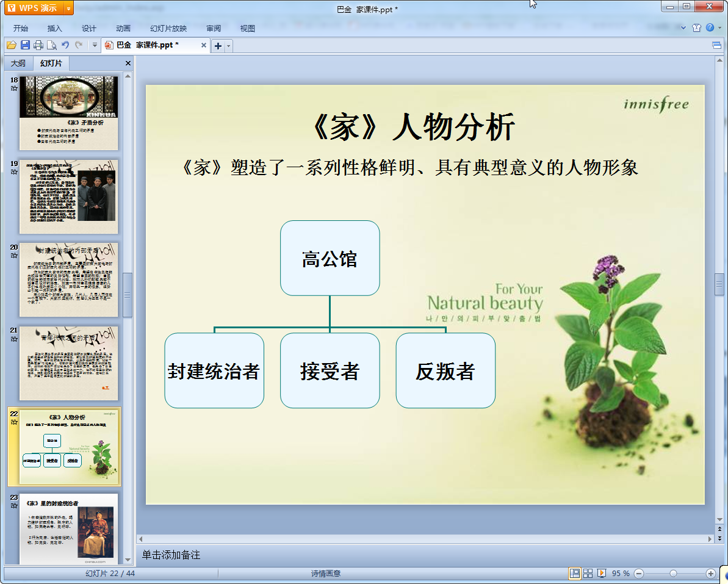Click the zoom in plus button

(x=710, y=574)
